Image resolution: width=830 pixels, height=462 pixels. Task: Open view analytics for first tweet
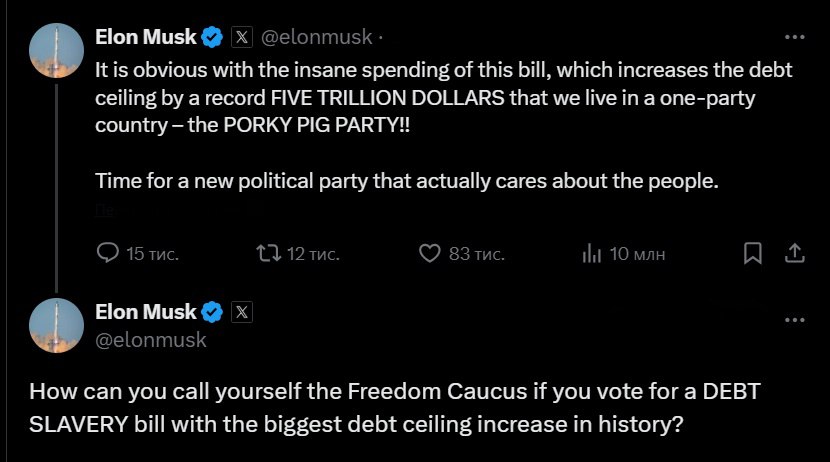coord(591,254)
